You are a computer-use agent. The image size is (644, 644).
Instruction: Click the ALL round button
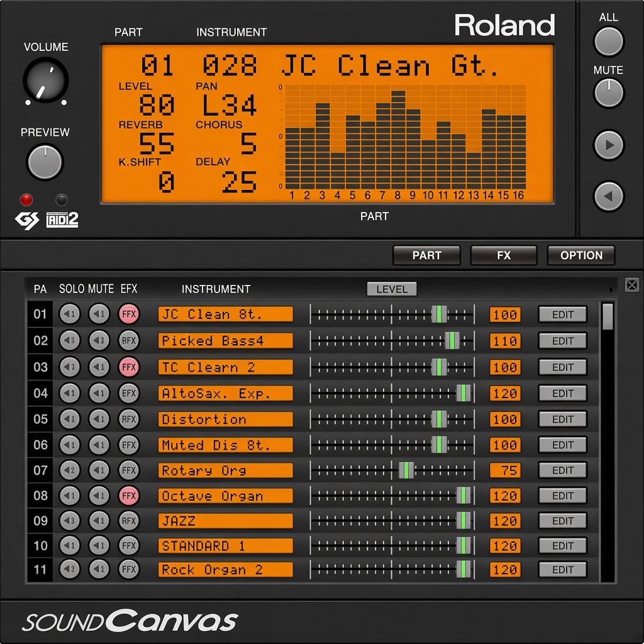[x=608, y=42]
